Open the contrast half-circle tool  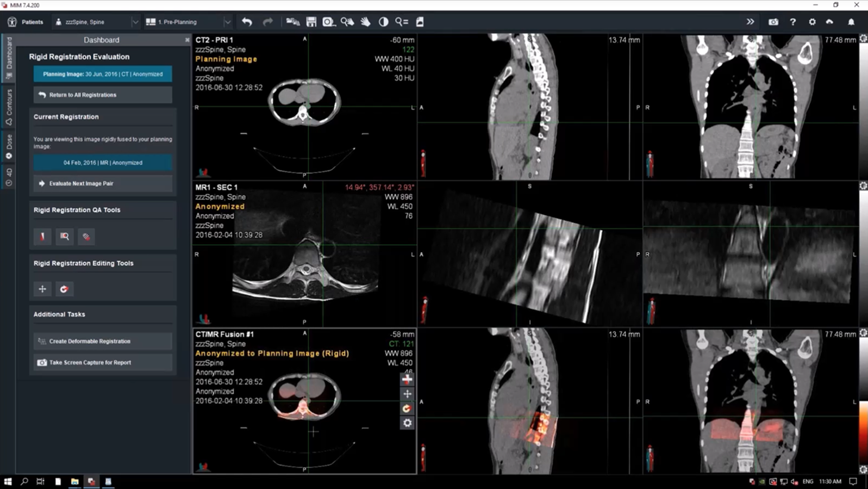(384, 22)
